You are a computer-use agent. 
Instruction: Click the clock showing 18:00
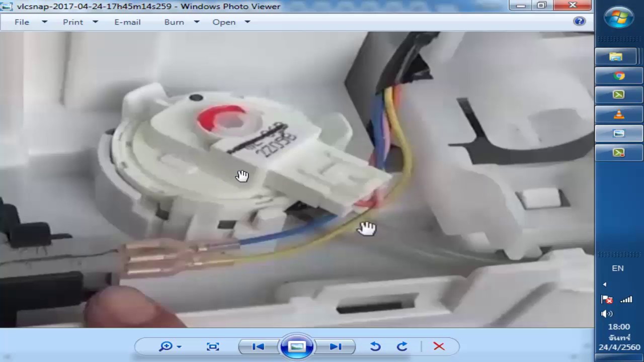[x=619, y=327]
